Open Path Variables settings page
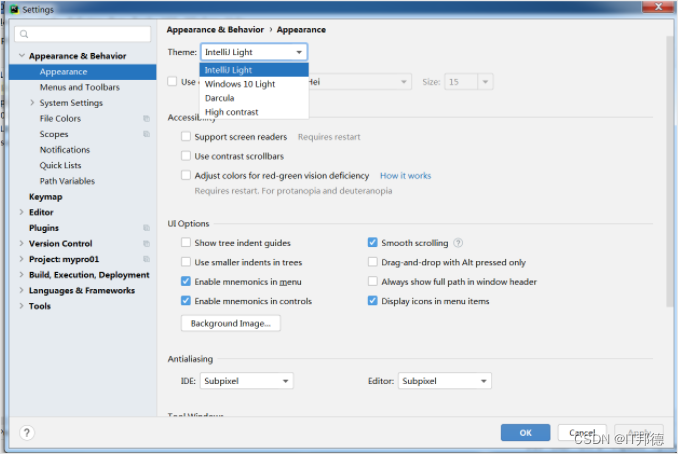The image size is (679, 455). (67, 181)
